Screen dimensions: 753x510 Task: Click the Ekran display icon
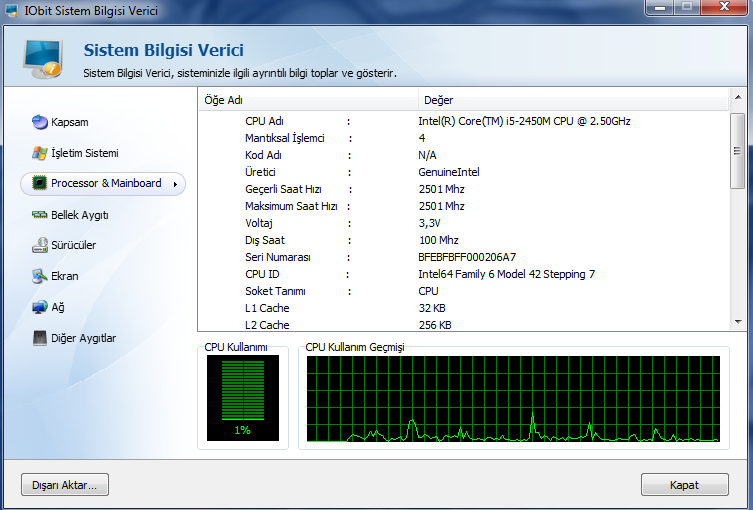coord(39,276)
